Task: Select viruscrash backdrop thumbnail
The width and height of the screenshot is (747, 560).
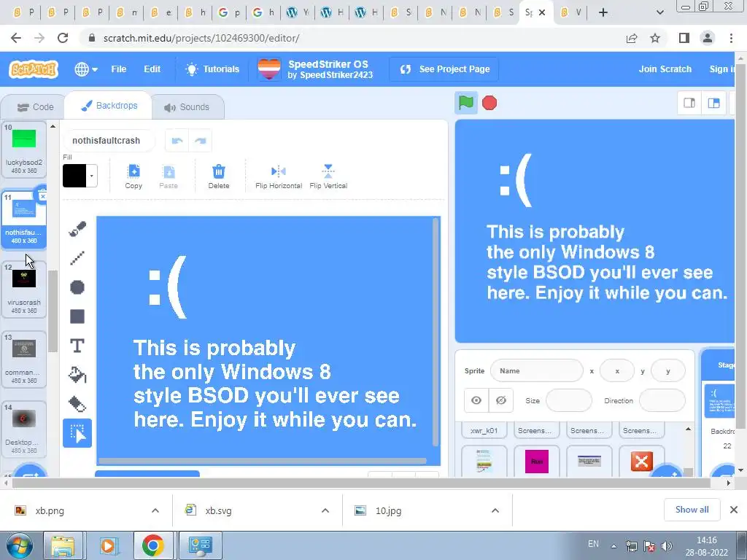Action: tap(24, 289)
